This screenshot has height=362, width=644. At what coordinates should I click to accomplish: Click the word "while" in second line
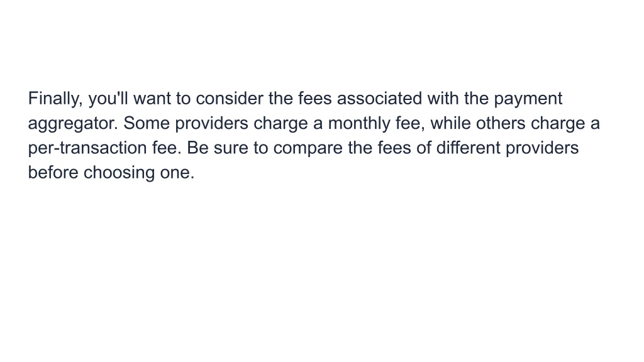point(450,123)
